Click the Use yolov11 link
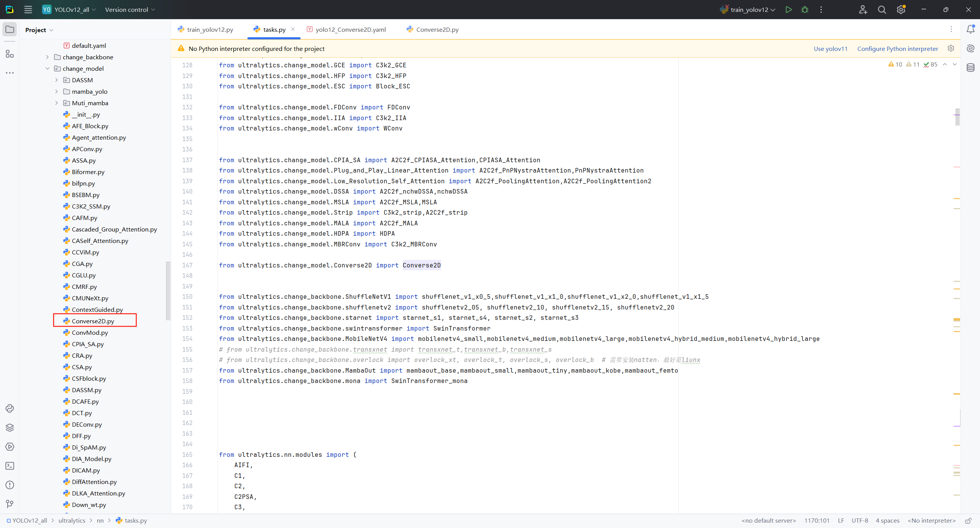 [x=830, y=49]
